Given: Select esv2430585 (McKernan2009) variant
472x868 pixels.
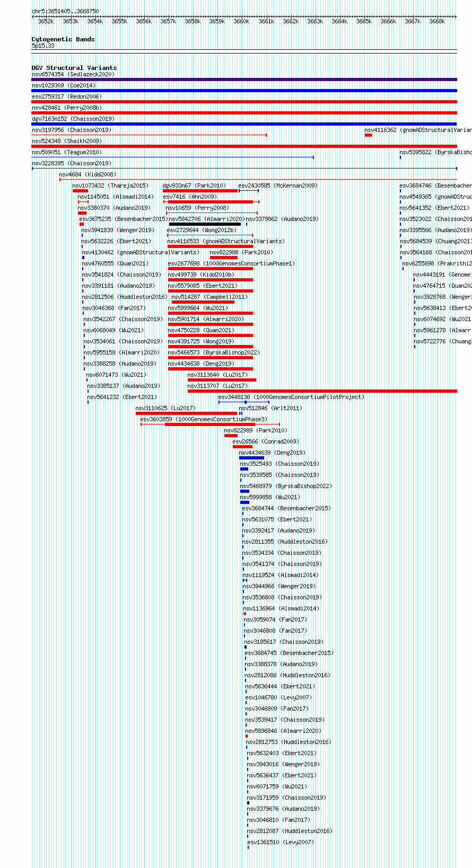Looking at the screenshot, I should tap(277, 185).
